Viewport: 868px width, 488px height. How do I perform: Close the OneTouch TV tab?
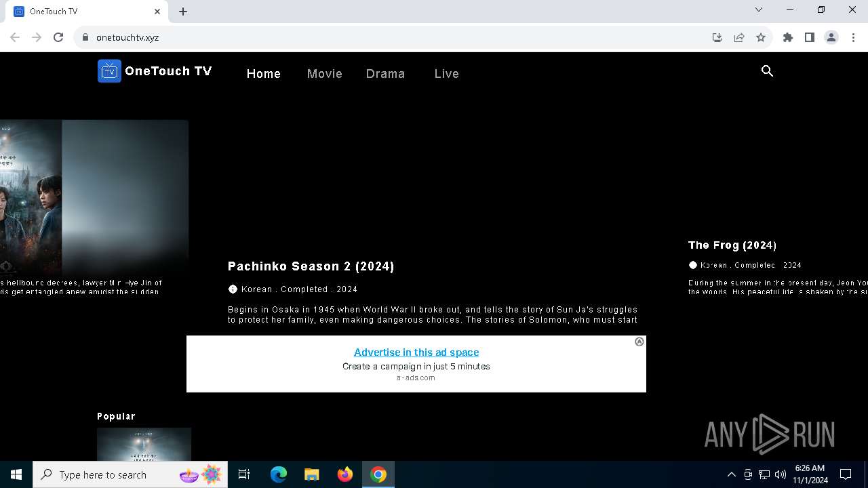point(157,12)
